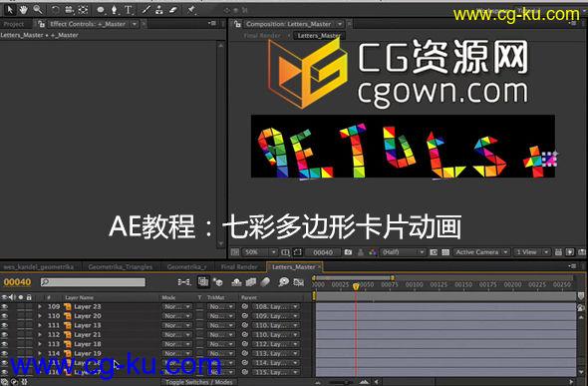This screenshot has width=588, height=386.
Task: Click the 00040 timecode in viewer footer
Action: (x=323, y=252)
